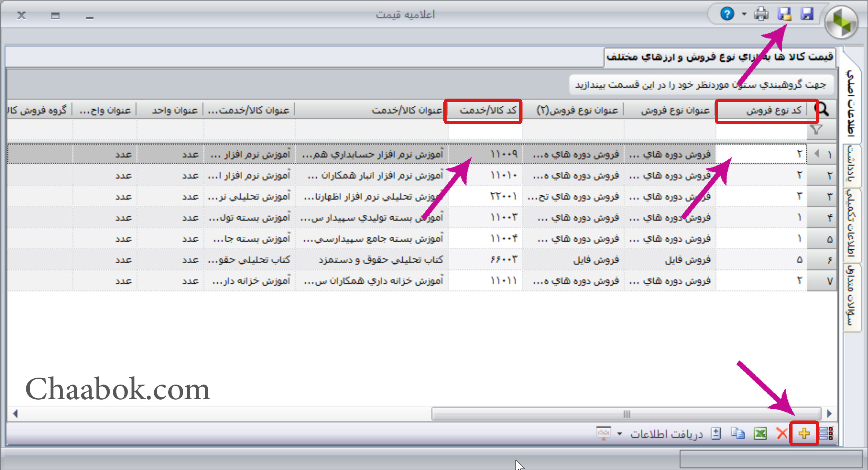Click the chart presentation icon in bottom toolbar

603,433
